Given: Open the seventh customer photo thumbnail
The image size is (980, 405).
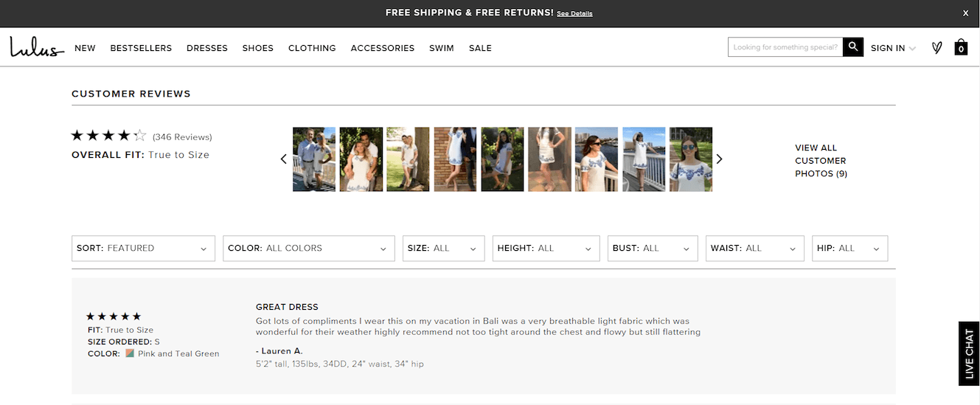Looking at the screenshot, I should point(597,159).
